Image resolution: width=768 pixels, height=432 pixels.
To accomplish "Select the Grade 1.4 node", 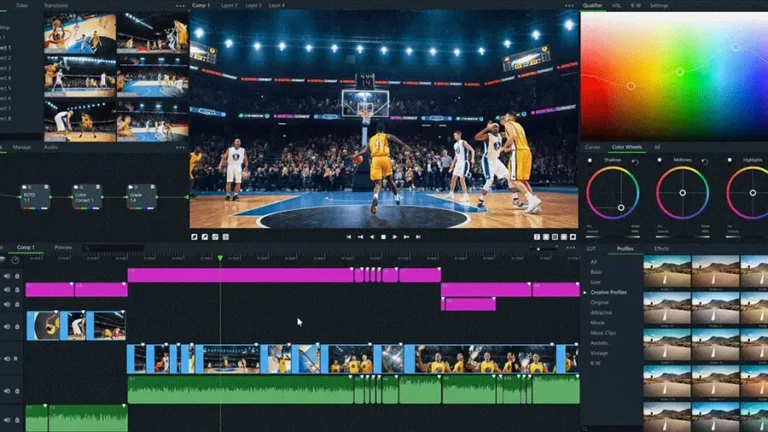I will 142,197.
